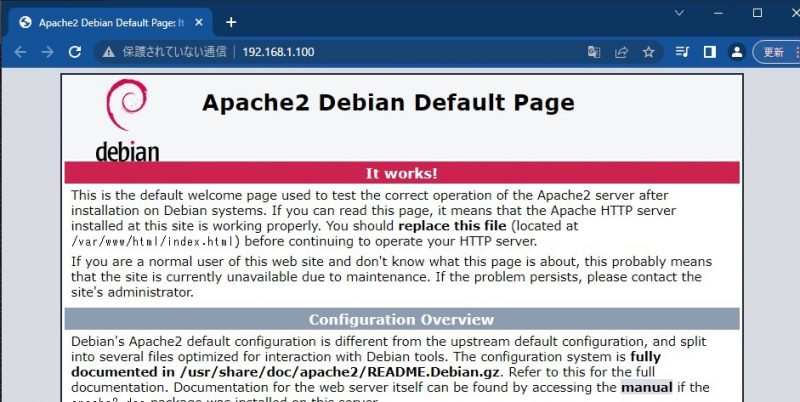The height and width of the screenshot is (402, 800).
Task: Open the not-secure warning site info
Action: coord(108,52)
